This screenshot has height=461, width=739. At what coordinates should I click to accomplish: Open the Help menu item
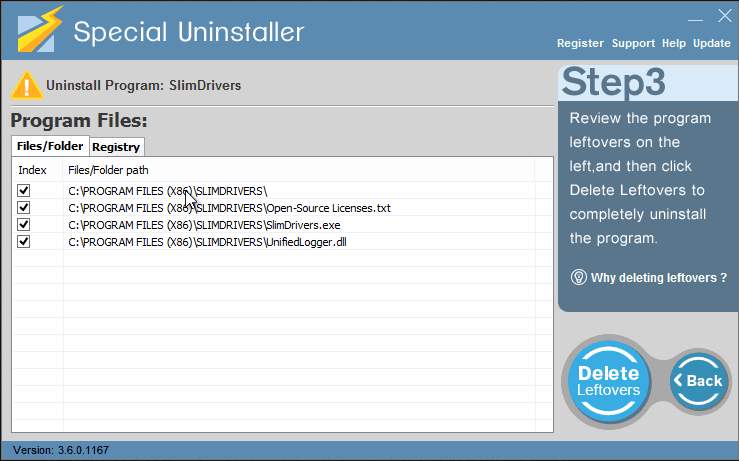(x=673, y=43)
